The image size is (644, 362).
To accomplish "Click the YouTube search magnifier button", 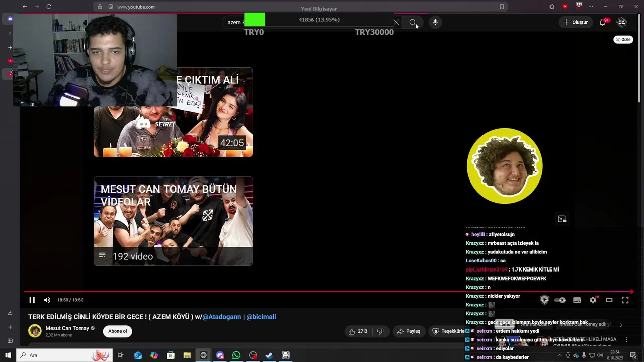I will 413,22.
